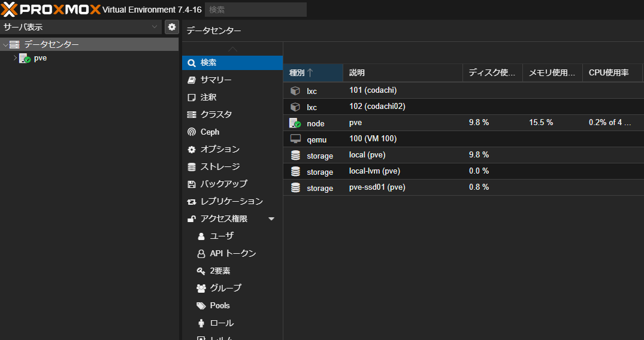The image size is (644, 340).
Task: Select the 100 (VM 100) row
Action: click(x=464, y=139)
